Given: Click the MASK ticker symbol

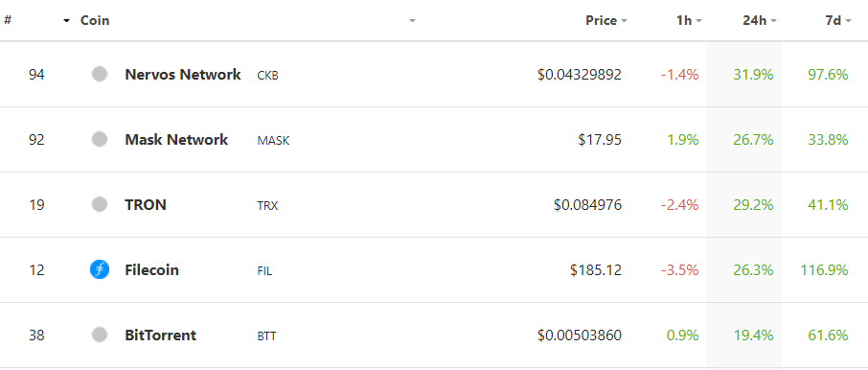Looking at the screenshot, I should [273, 140].
